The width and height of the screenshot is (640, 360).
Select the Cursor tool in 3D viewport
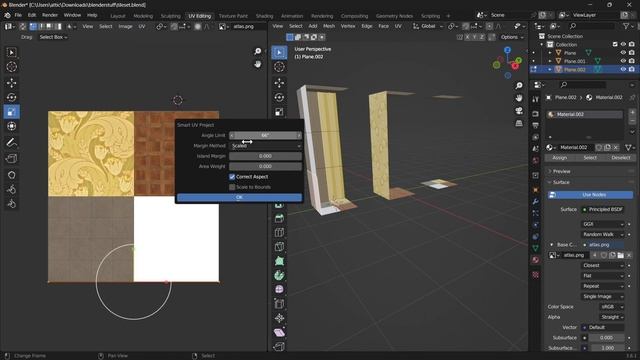(x=279, y=67)
